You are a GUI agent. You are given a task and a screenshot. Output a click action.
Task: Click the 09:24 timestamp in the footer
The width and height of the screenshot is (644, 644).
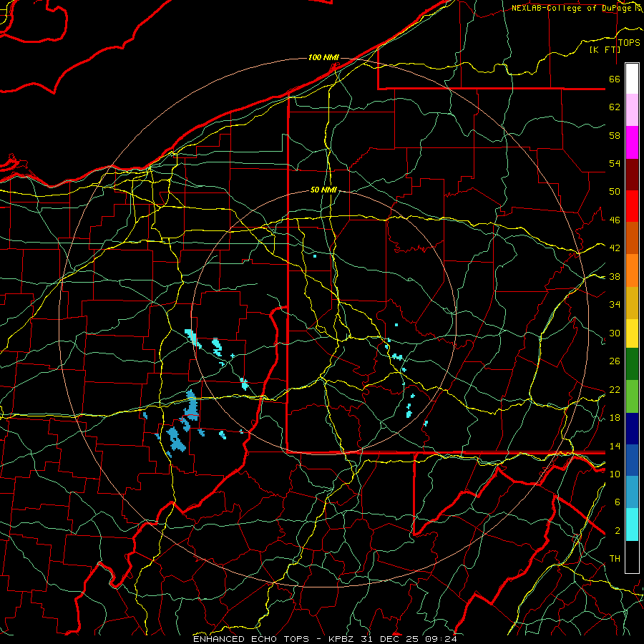pos(440,639)
